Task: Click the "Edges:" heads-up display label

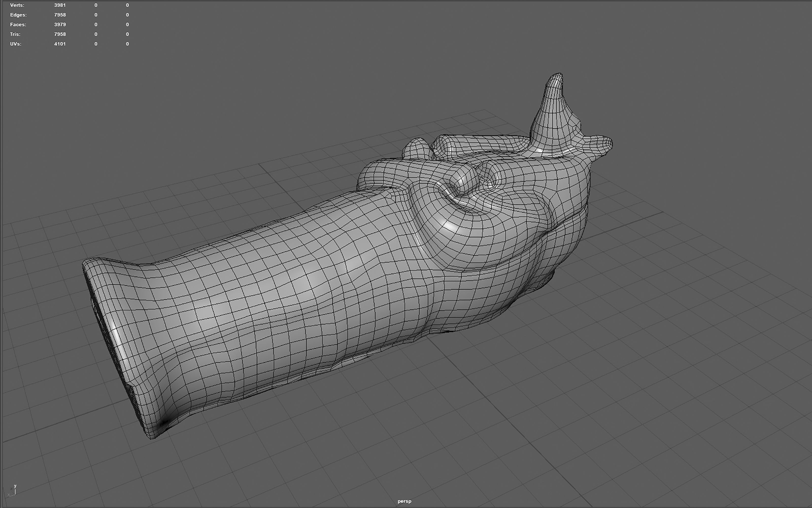Action: pos(18,15)
